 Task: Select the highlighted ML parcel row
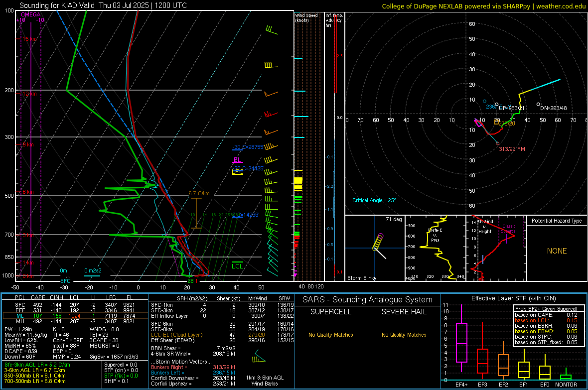(75, 316)
